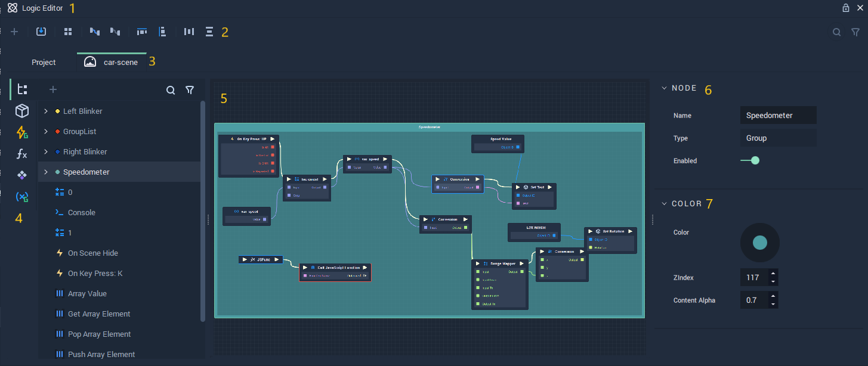This screenshot has height=366, width=868.
Task: Click the distribute vertically icon
Action: (x=209, y=32)
